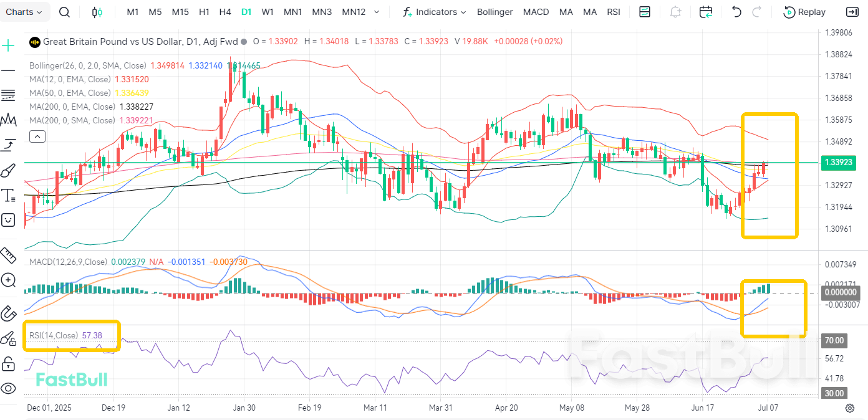
Task: Switch to M15 timeframe
Action: (x=180, y=12)
